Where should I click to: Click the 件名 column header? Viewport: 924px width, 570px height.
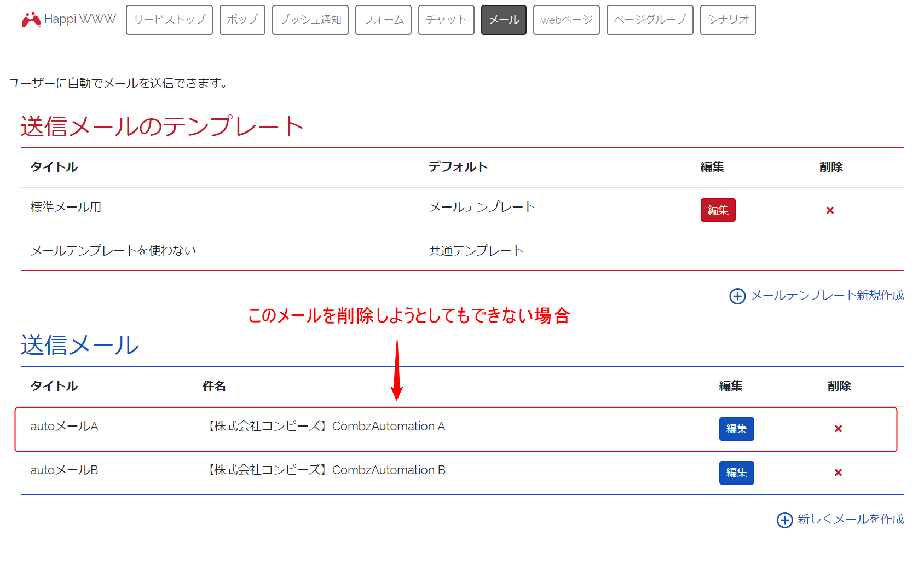click(214, 386)
